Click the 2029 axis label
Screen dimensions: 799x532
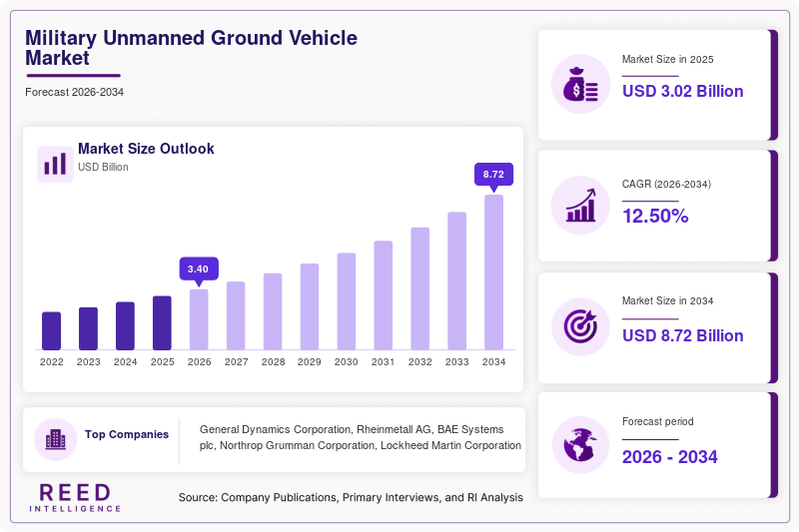tap(310, 362)
